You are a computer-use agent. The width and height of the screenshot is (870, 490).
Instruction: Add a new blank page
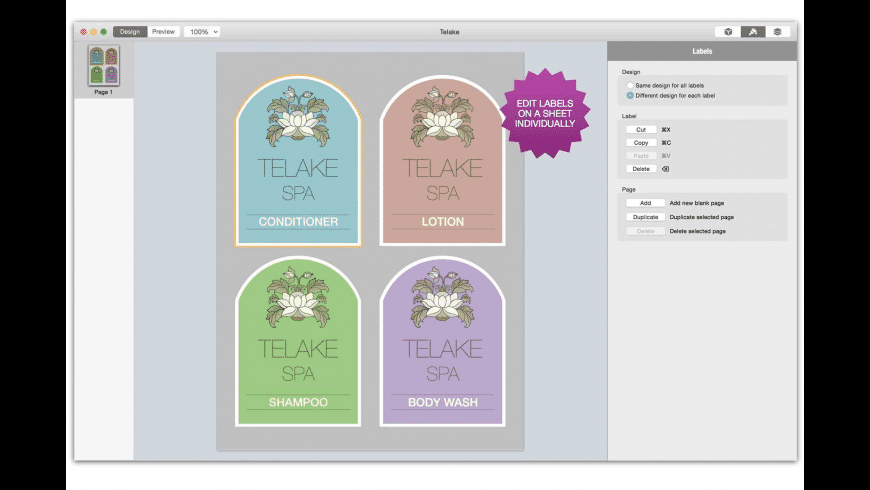645,203
